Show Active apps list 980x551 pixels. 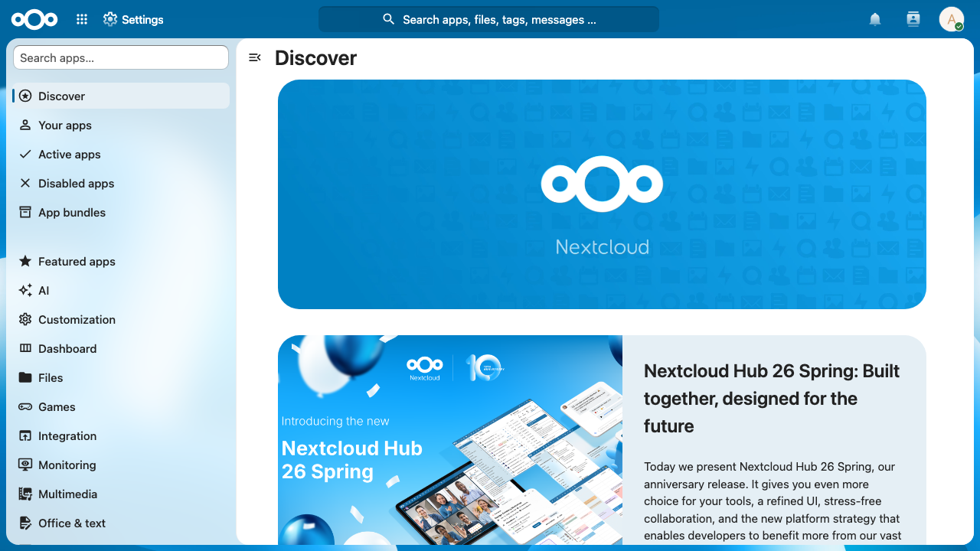(121, 154)
